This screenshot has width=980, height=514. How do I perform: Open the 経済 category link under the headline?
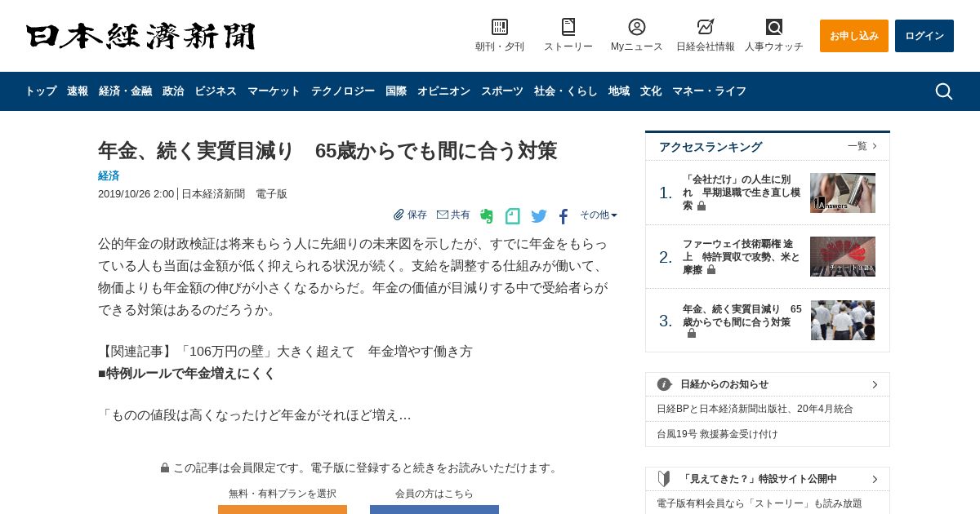point(109,175)
